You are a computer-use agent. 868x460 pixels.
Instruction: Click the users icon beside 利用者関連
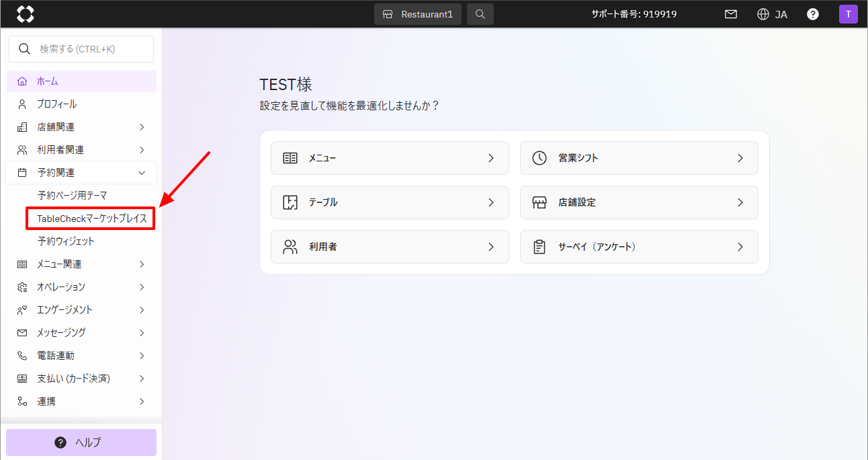pyautogui.click(x=22, y=150)
